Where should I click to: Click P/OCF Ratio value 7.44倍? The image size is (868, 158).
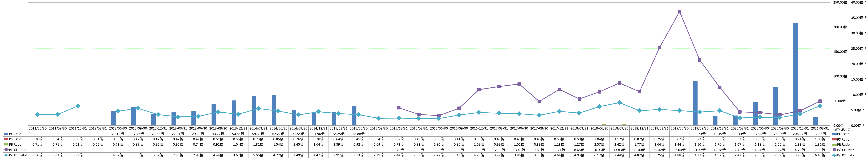pos(619,155)
